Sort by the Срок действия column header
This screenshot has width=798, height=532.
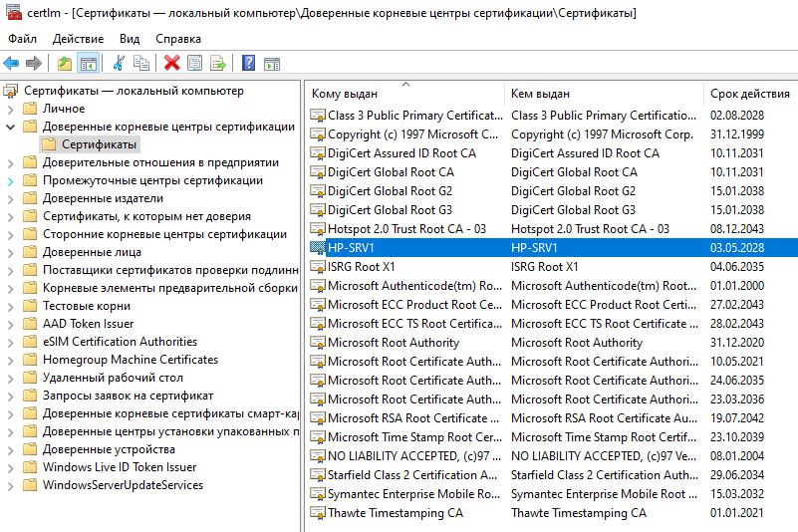pyautogui.click(x=751, y=94)
